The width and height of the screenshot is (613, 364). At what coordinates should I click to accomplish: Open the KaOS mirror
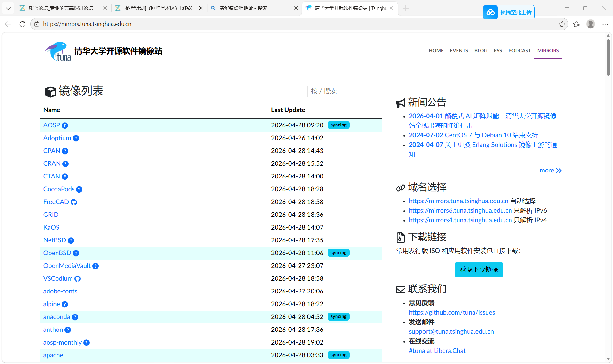click(51, 228)
